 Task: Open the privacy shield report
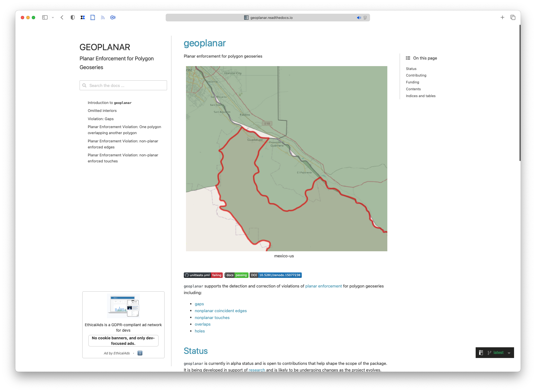tap(72, 18)
